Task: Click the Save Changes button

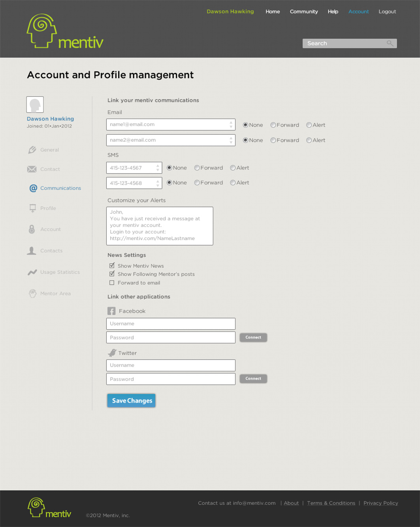Action: (x=131, y=401)
